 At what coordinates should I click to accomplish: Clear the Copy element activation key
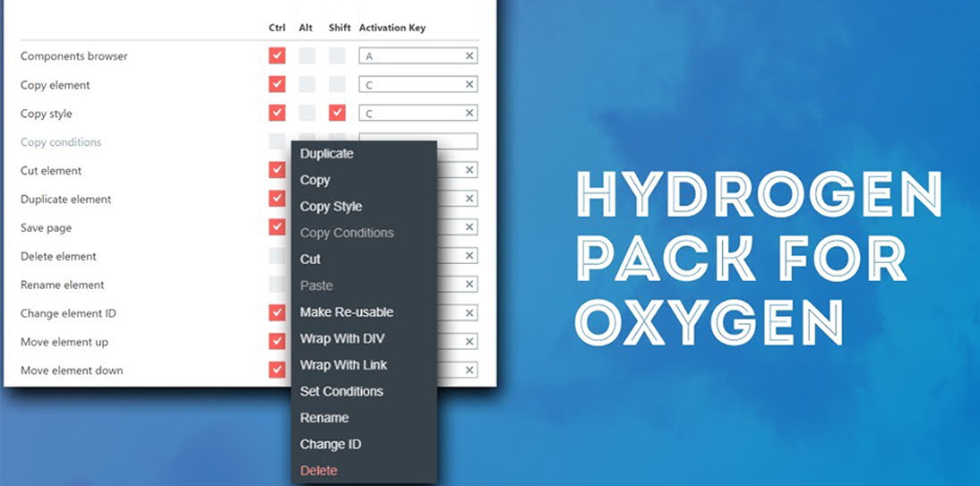469,85
